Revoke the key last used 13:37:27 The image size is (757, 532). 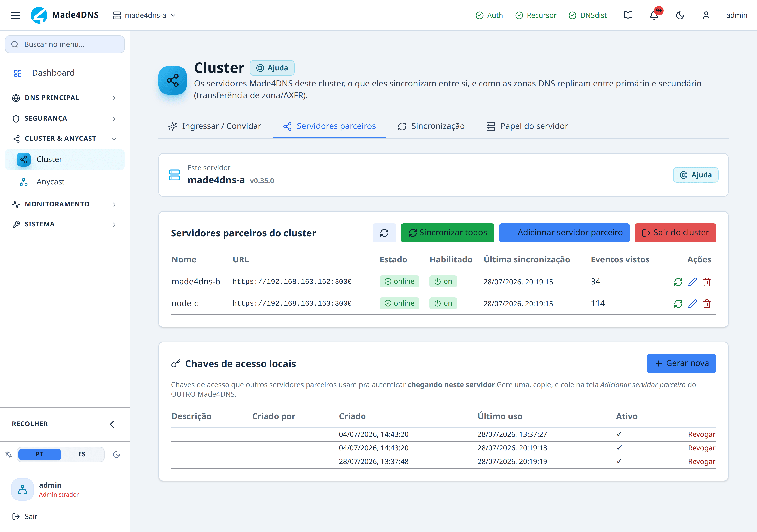(x=702, y=434)
